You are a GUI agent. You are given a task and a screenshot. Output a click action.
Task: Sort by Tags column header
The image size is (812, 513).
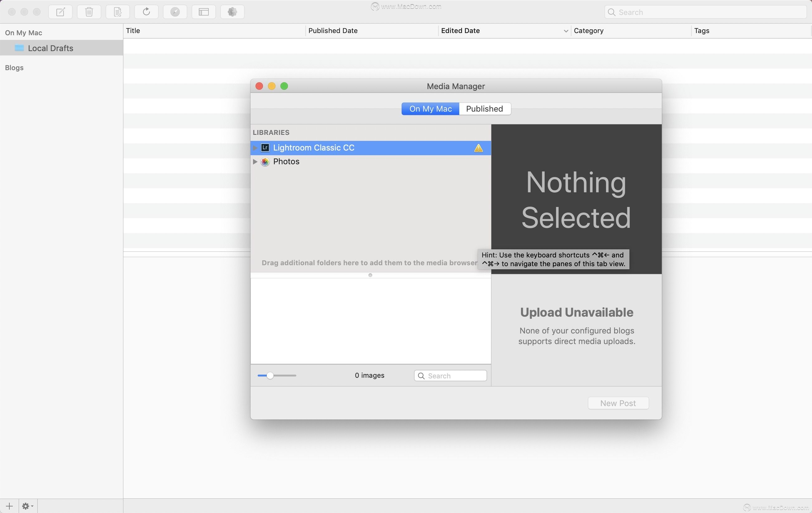(x=751, y=31)
